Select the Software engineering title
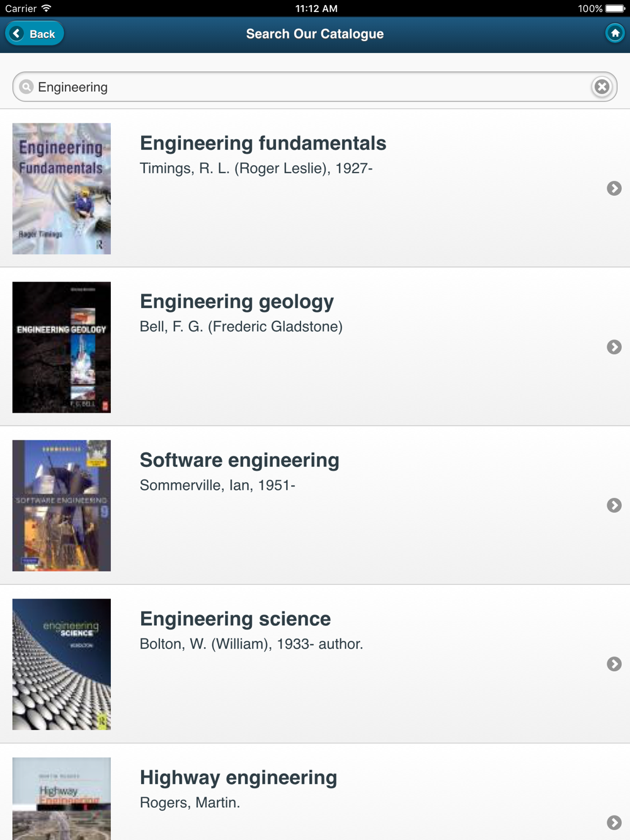Image resolution: width=630 pixels, height=840 pixels. click(239, 461)
